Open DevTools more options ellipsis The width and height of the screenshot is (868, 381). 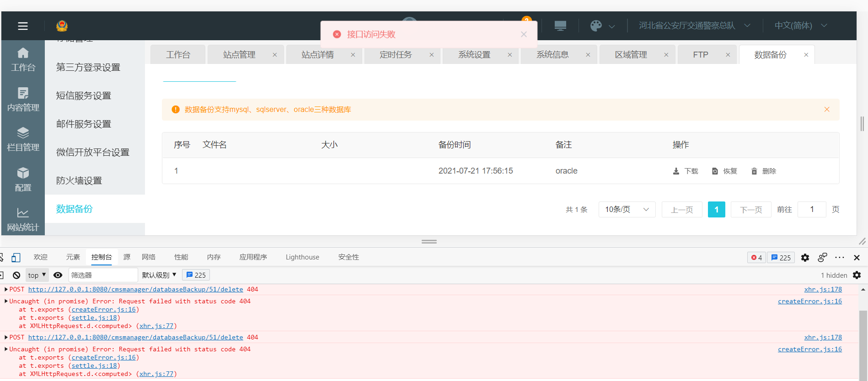(x=840, y=258)
